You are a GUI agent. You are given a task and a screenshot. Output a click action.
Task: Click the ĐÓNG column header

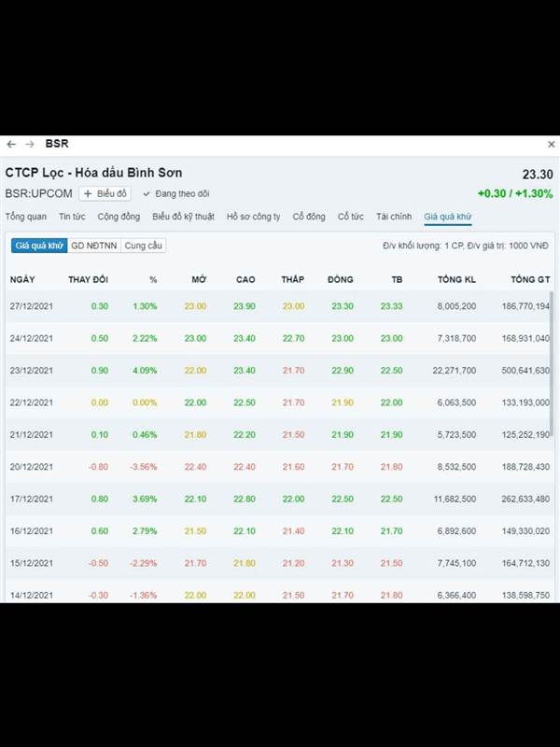(x=341, y=279)
